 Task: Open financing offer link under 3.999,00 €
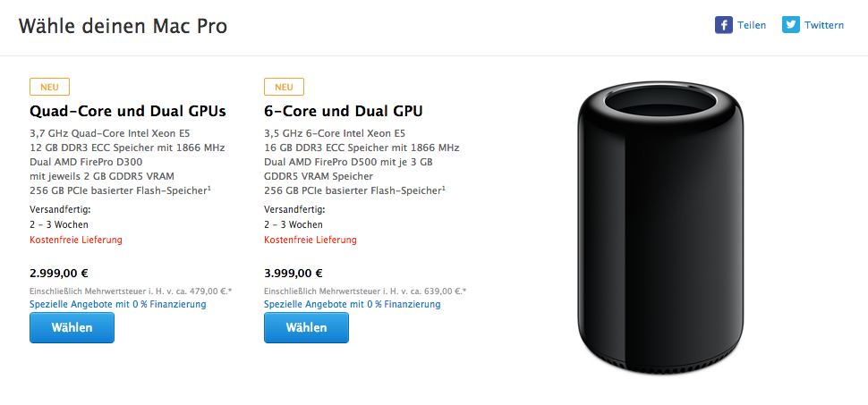(353, 304)
